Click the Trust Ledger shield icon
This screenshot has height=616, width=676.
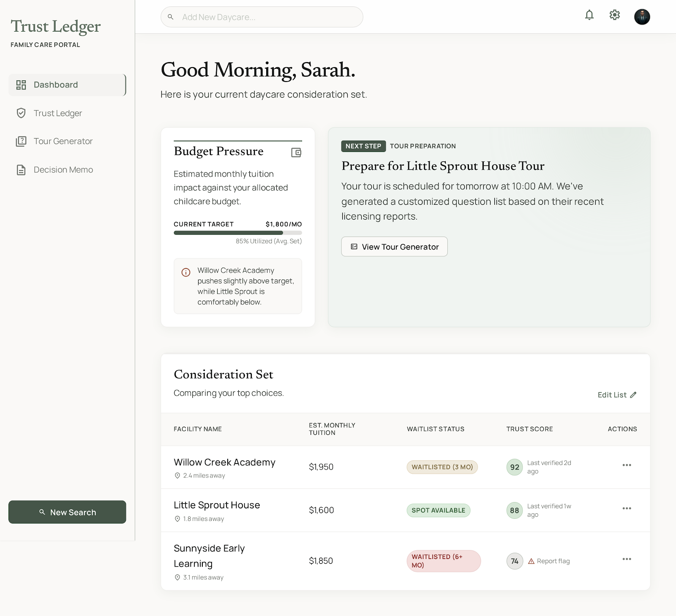click(x=22, y=113)
